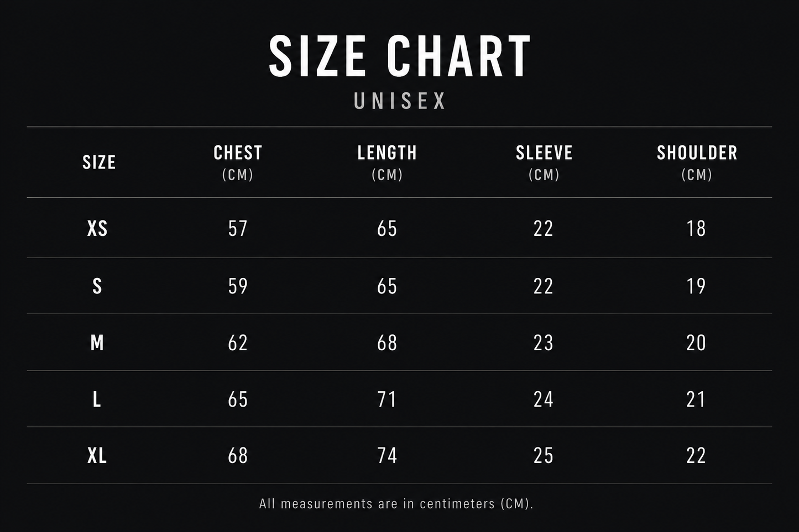This screenshot has height=532, width=799.
Task: Click the XL length value 74
Action: click(387, 456)
